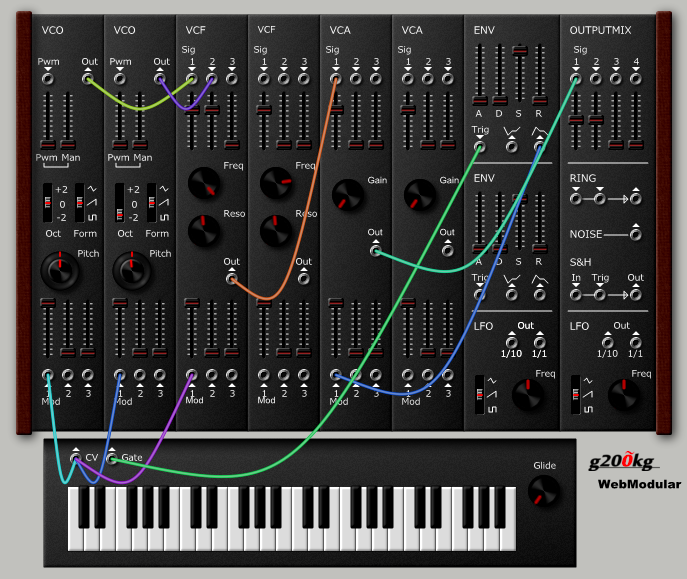Toggle second VCO Oct switch
The image size is (687, 579).
[119, 203]
